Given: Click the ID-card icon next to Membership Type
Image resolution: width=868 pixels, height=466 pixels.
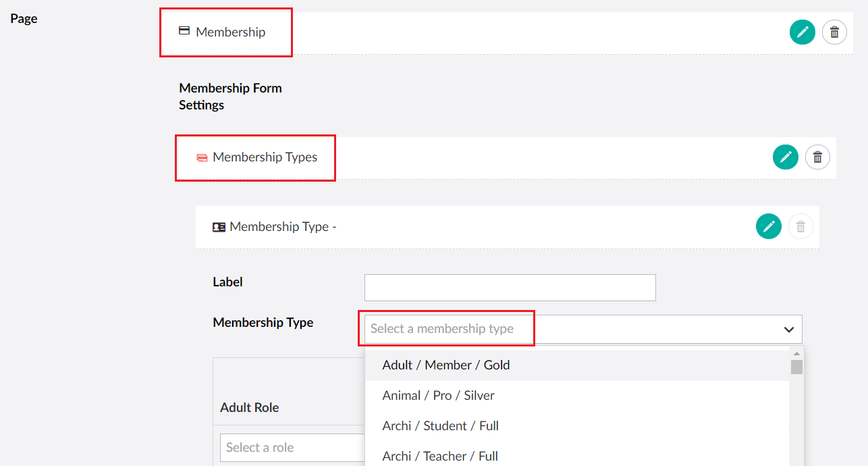Looking at the screenshot, I should coord(219,226).
